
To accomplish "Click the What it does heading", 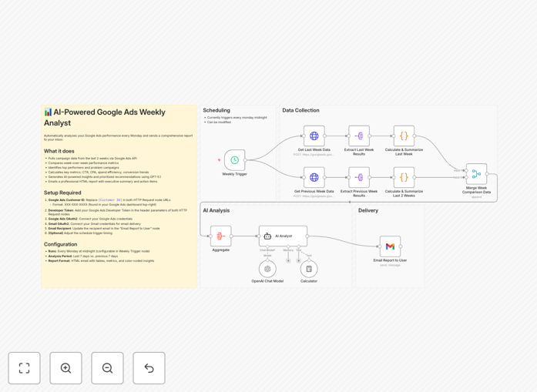I will coord(59,151).
